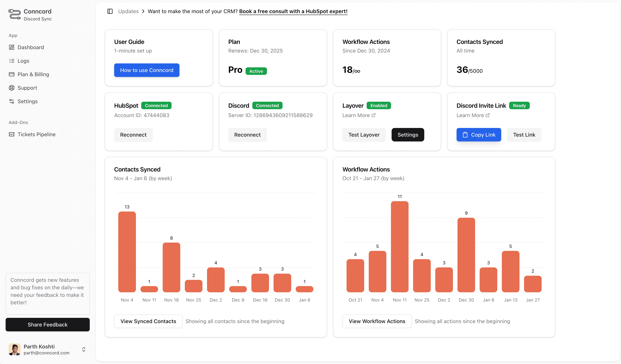Viewport: 621px width, 364px height.
Task: Click the Dec 2 bar in Contacts Synced chart
Action: click(x=216, y=280)
